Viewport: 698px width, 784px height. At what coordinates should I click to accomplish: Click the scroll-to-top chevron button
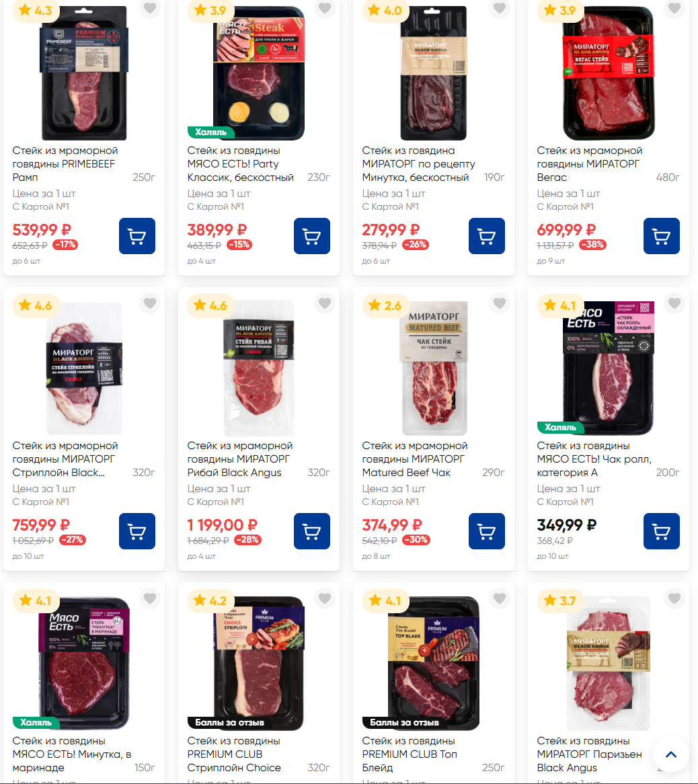point(671,754)
